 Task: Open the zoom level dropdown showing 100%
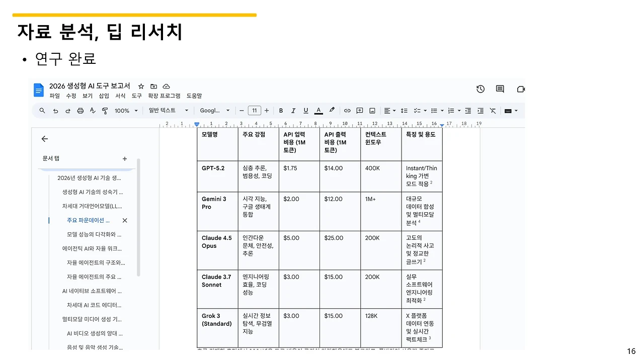point(125,111)
